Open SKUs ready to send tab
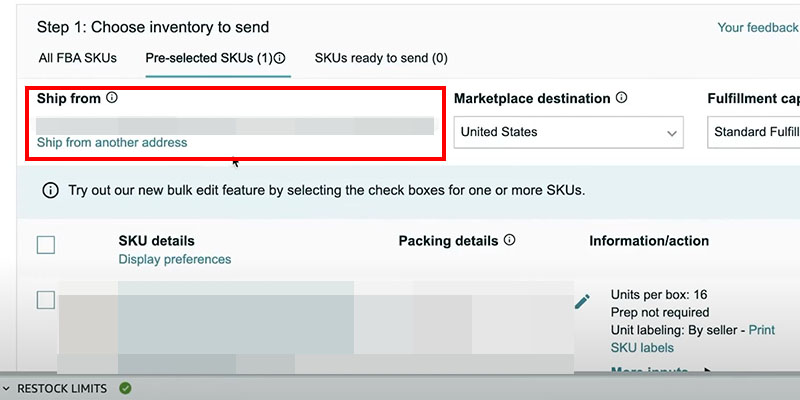800x400 pixels. tap(381, 58)
